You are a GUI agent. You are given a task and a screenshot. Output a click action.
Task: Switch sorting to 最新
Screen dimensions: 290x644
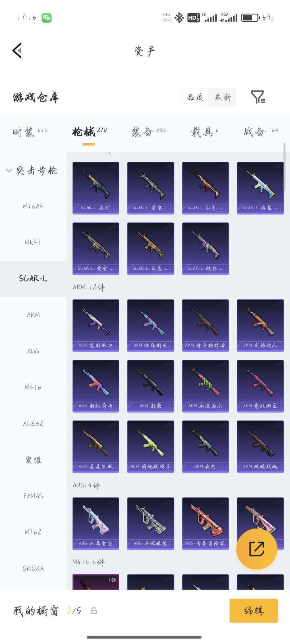(222, 97)
